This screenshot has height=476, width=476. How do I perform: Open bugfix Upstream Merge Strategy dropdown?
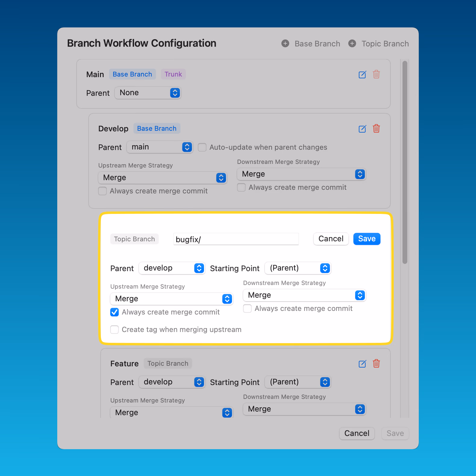(x=171, y=299)
